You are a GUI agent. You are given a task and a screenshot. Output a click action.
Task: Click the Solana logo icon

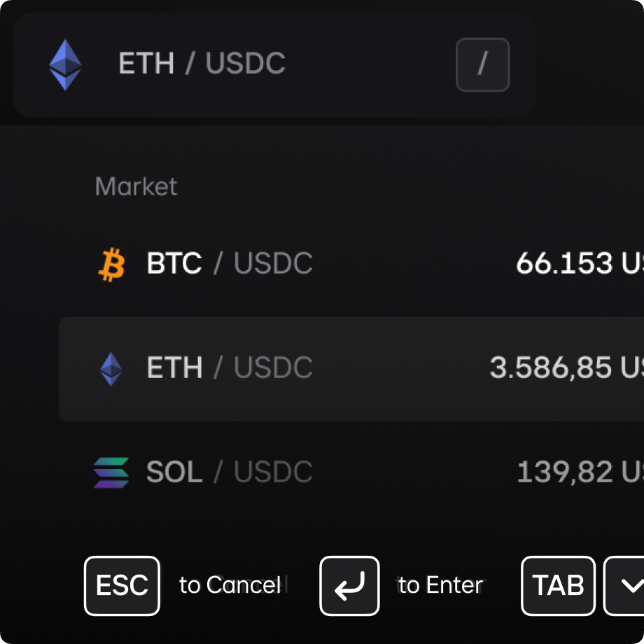pos(111,472)
